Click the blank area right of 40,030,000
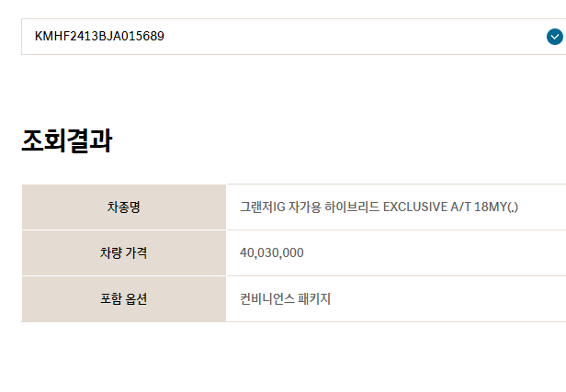566x392 pixels. click(x=433, y=252)
